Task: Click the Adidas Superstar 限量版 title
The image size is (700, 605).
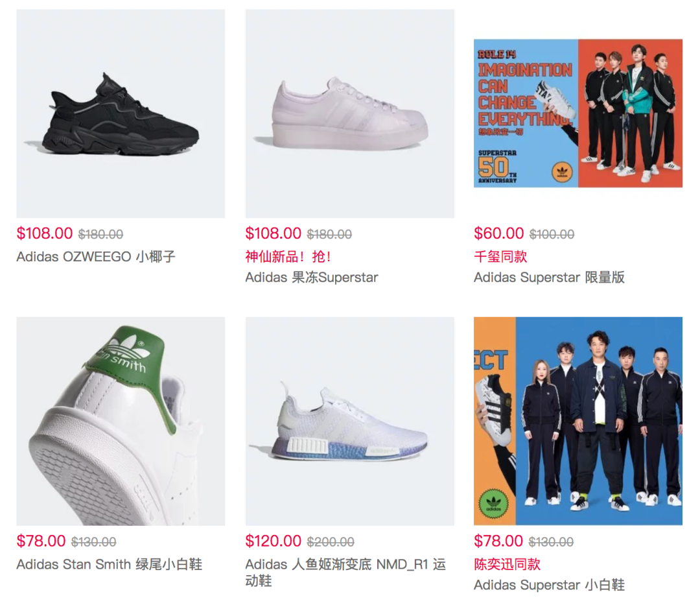Action: pyautogui.click(x=549, y=278)
